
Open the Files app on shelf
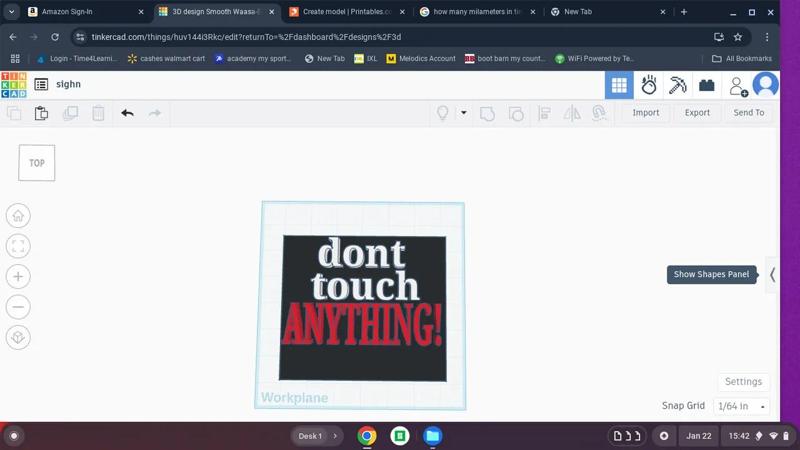(433, 436)
